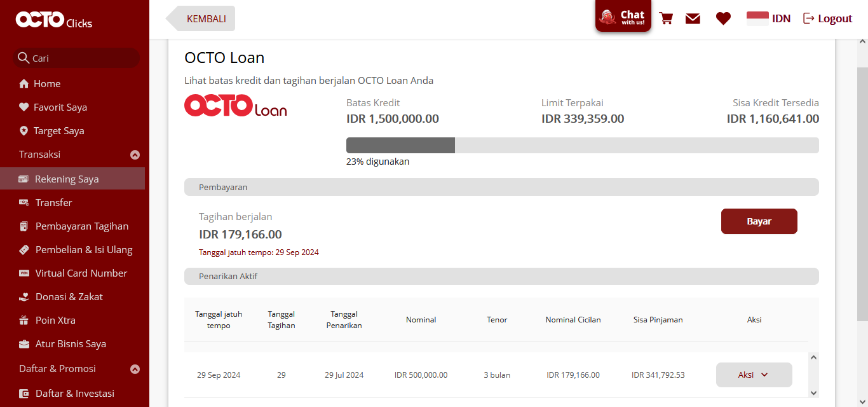Click table scrollbar down arrow
Viewport: 868px width, 407px height.
pos(814,393)
